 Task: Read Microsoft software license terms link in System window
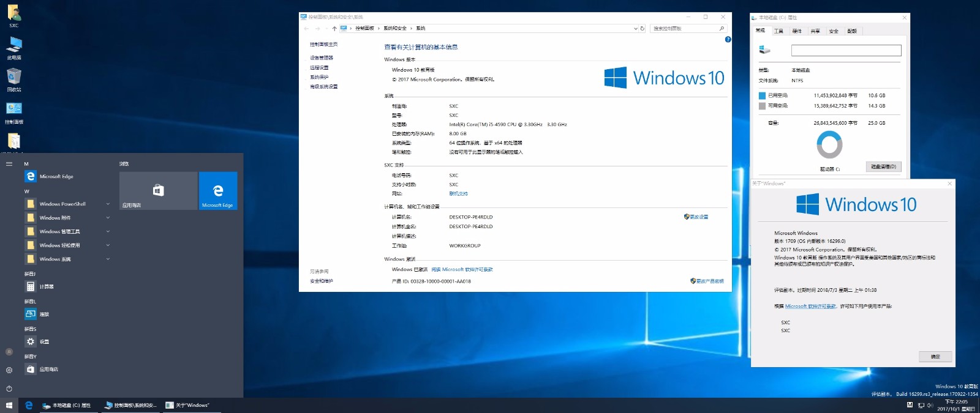[x=462, y=270]
